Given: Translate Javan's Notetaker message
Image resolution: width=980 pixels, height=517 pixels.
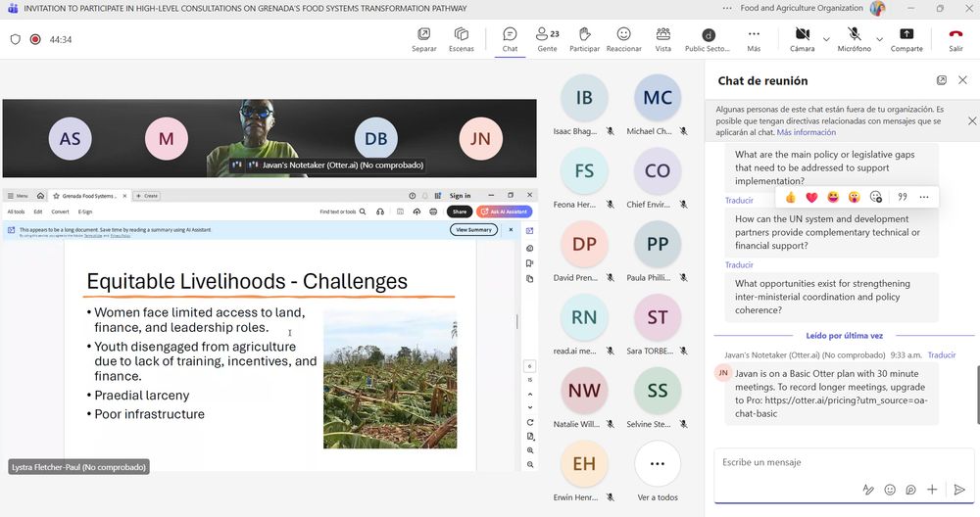Looking at the screenshot, I should [941, 354].
